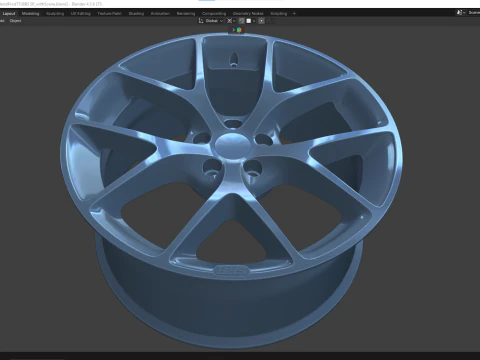
Task: Click the colorful add-on icon below header
Action: [239, 30]
